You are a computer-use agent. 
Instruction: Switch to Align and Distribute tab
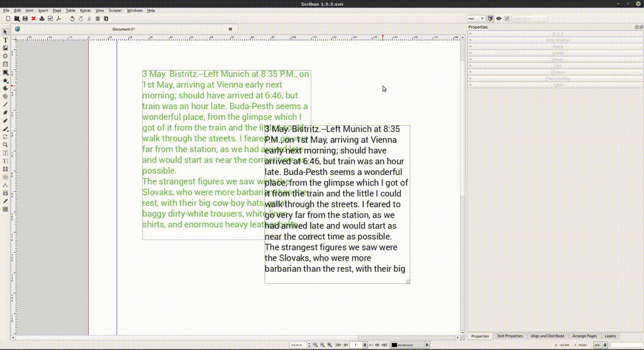pyautogui.click(x=547, y=336)
